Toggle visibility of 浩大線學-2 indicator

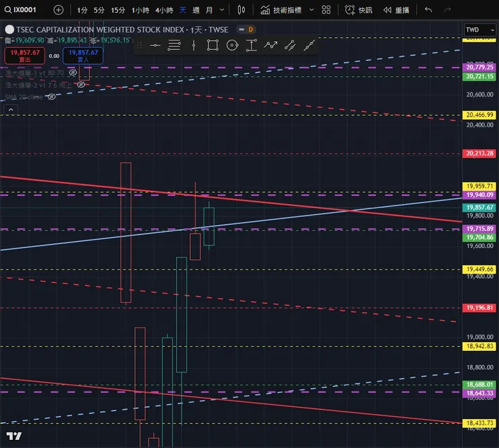pyautogui.click(x=81, y=85)
